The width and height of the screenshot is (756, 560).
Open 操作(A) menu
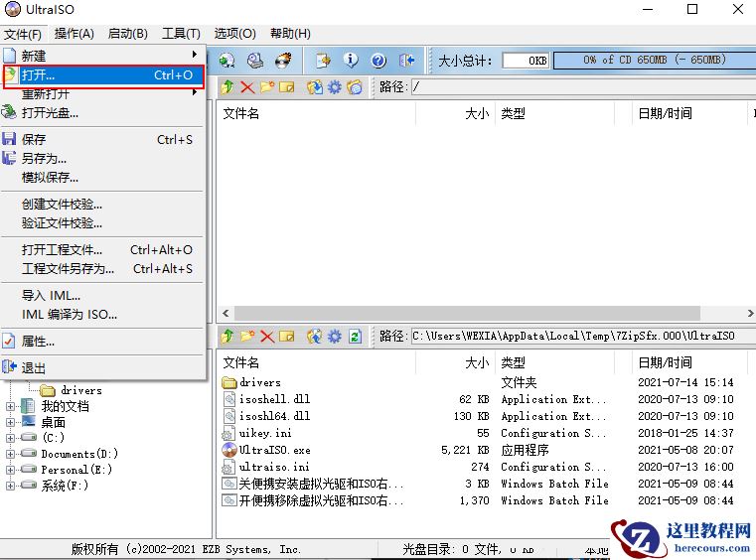pos(74,34)
